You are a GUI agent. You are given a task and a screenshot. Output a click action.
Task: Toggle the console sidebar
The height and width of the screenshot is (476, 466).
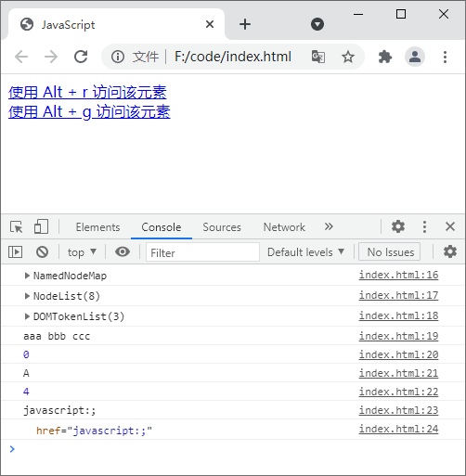[15, 251]
